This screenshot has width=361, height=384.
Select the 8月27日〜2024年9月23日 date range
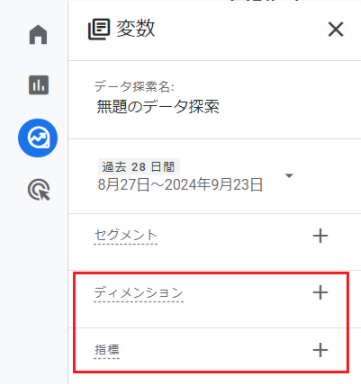(180, 184)
